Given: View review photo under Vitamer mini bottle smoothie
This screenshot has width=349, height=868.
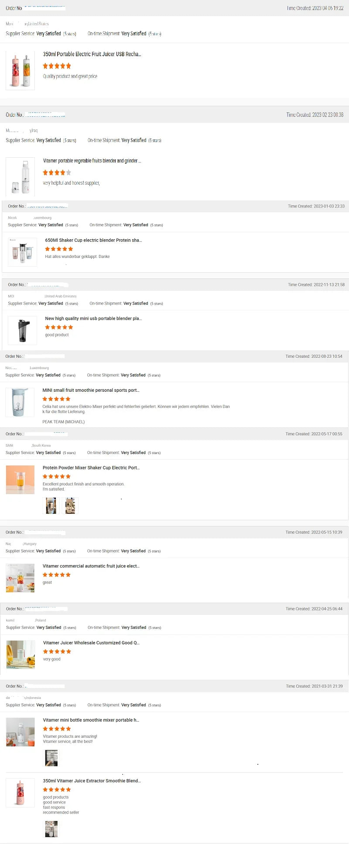Looking at the screenshot, I should click(51, 758).
